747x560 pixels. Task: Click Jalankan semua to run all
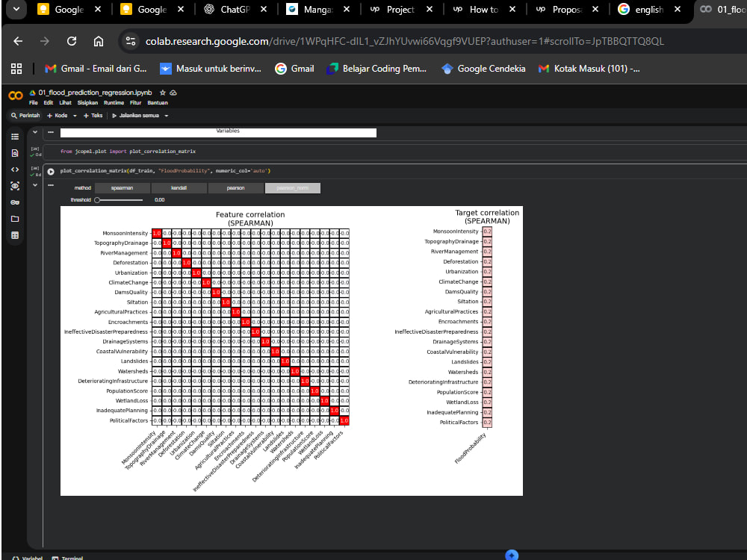point(136,116)
